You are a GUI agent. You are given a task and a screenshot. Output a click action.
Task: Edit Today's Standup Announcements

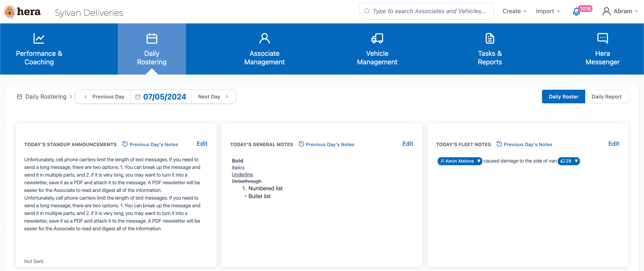[202, 144]
